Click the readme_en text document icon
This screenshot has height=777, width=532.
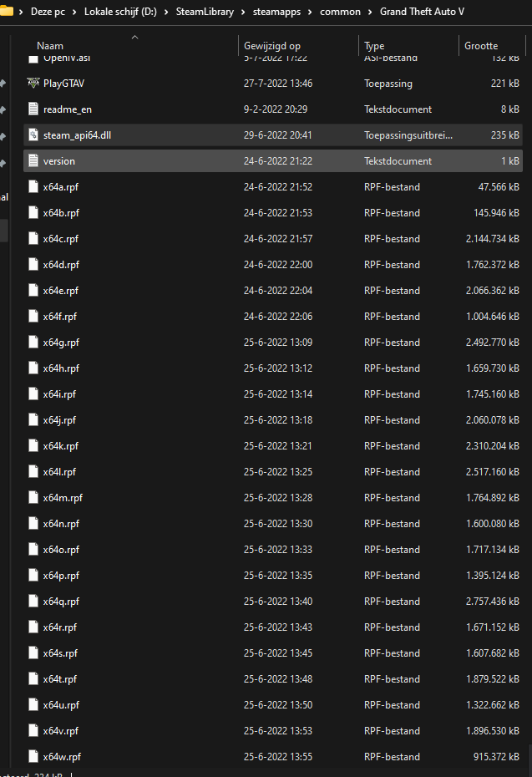click(x=33, y=109)
